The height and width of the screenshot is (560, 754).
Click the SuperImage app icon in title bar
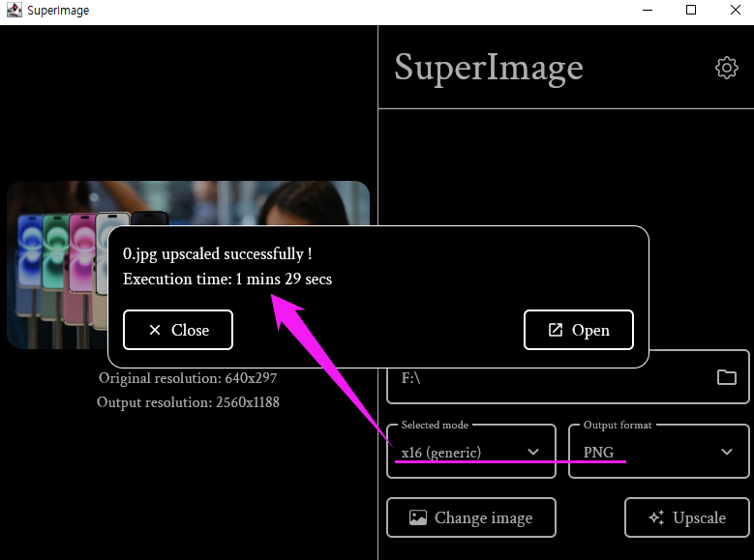click(14, 10)
